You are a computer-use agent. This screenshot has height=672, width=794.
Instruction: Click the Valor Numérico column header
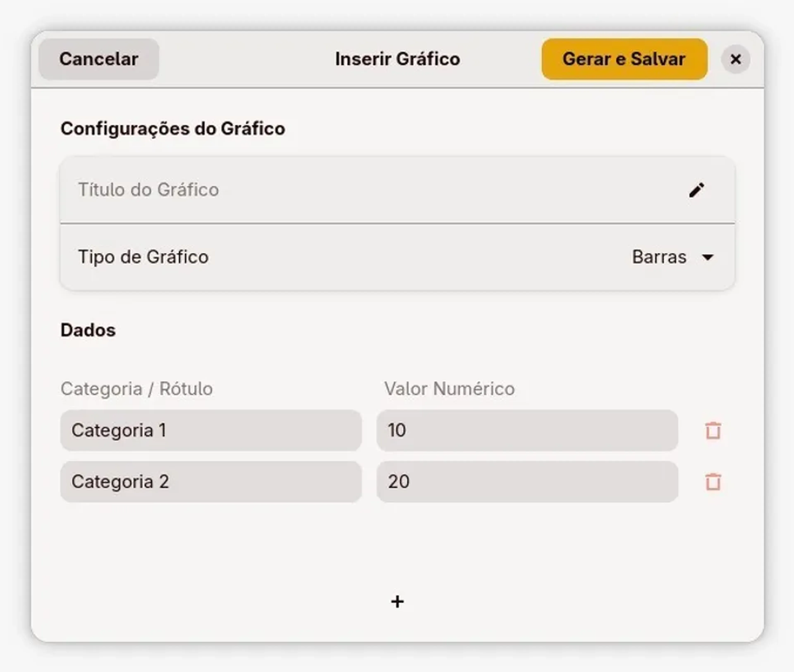(449, 389)
